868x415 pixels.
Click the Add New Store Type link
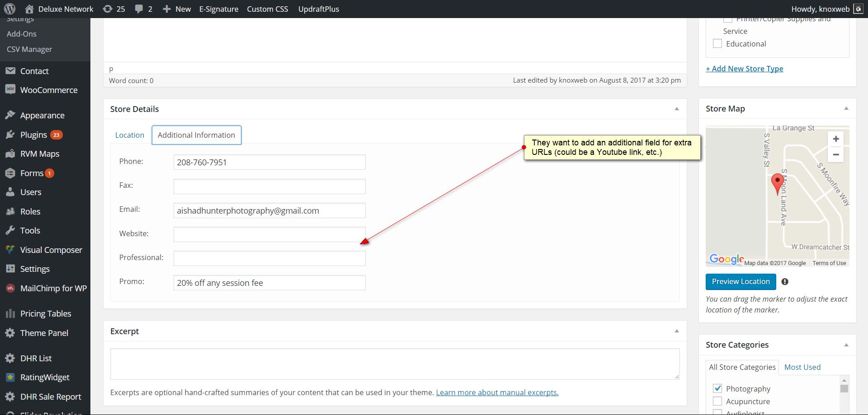(744, 69)
